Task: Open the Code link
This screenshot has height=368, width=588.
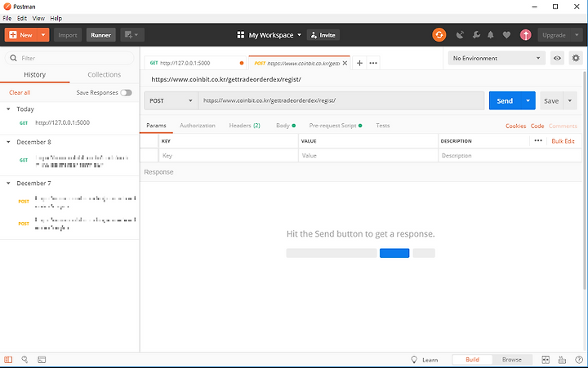Action: [x=537, y=126]
